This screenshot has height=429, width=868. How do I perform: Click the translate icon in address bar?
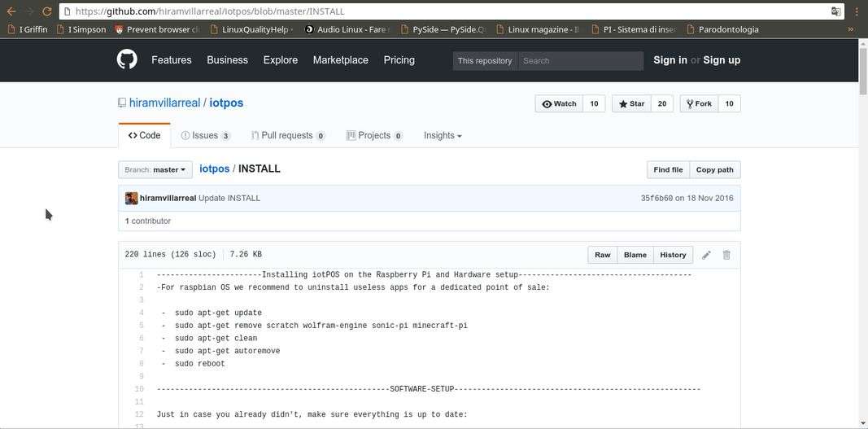[x=835, y=11]
